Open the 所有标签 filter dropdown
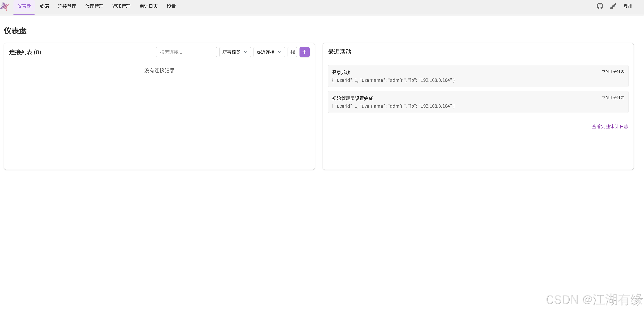644x310 pixels. [235, 52]
